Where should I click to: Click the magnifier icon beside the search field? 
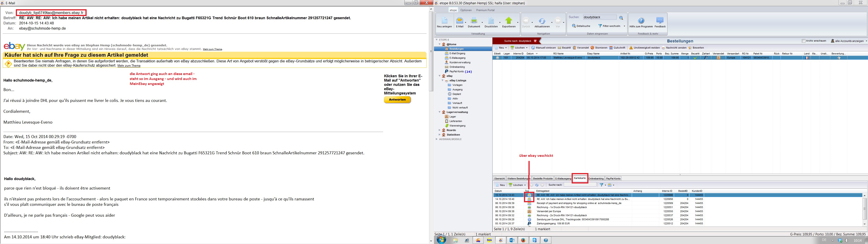(621, 18)
